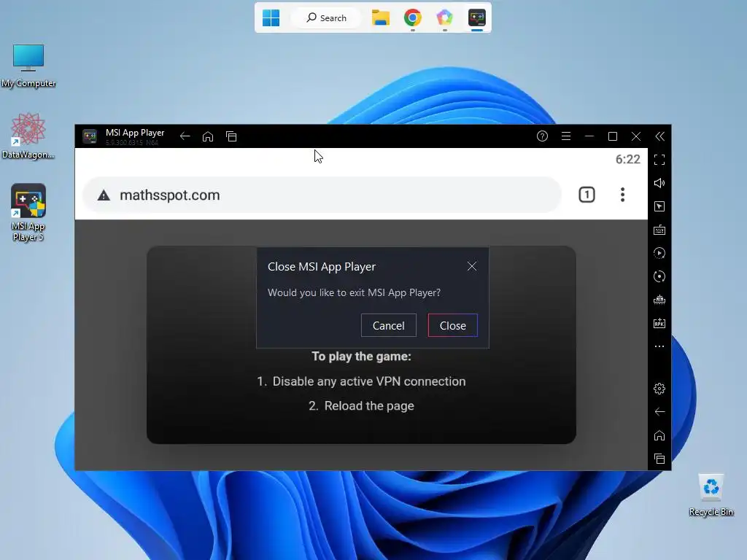Image resolution: width=747 pixels, height=560 pixels.
Task: Show more sidebar tools via three dots
Action: [659, 346]
